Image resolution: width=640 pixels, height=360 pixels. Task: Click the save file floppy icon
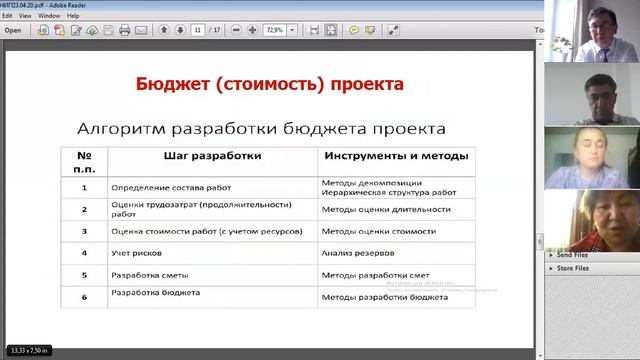click(108, 30)
